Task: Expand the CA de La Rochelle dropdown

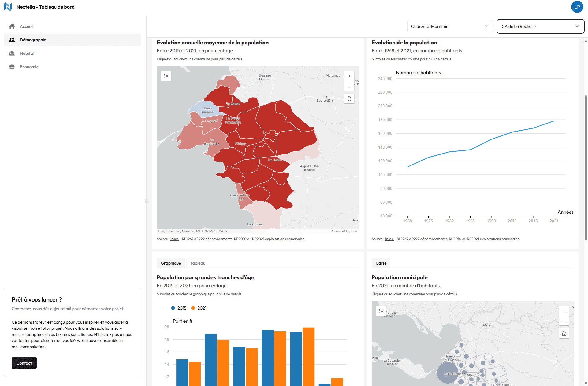Action: [540, 26]
